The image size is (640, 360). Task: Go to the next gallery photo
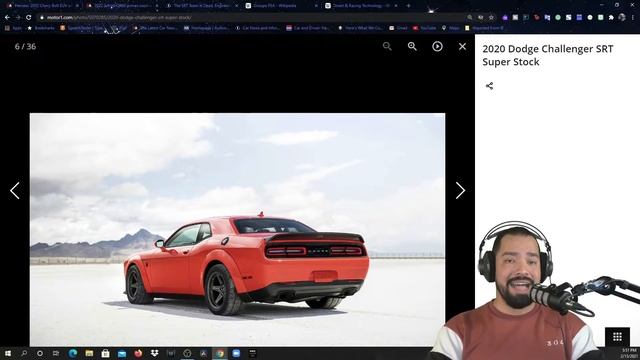[x=460, y=191]
